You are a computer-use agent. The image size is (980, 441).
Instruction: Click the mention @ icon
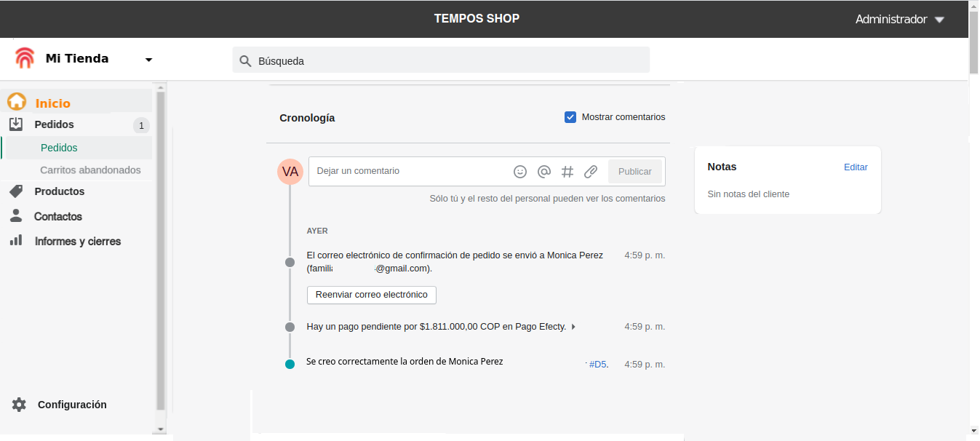coord(543,172)
